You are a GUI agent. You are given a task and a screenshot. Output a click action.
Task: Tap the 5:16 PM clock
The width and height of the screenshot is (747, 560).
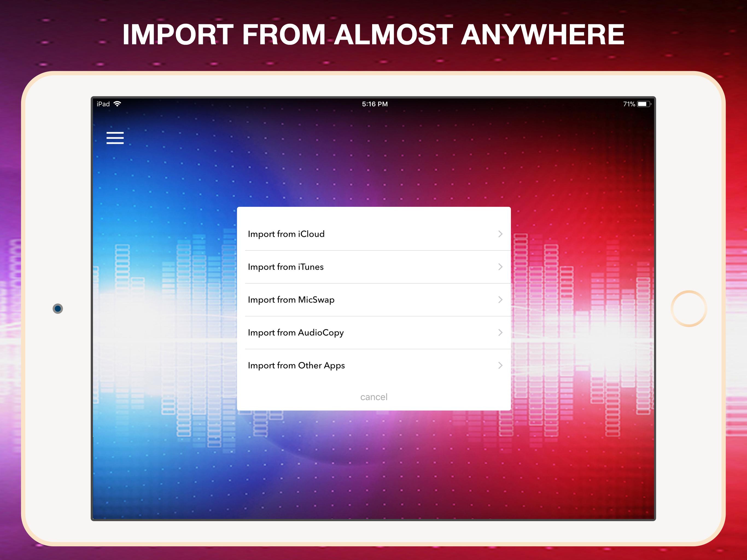click(375, 104)
